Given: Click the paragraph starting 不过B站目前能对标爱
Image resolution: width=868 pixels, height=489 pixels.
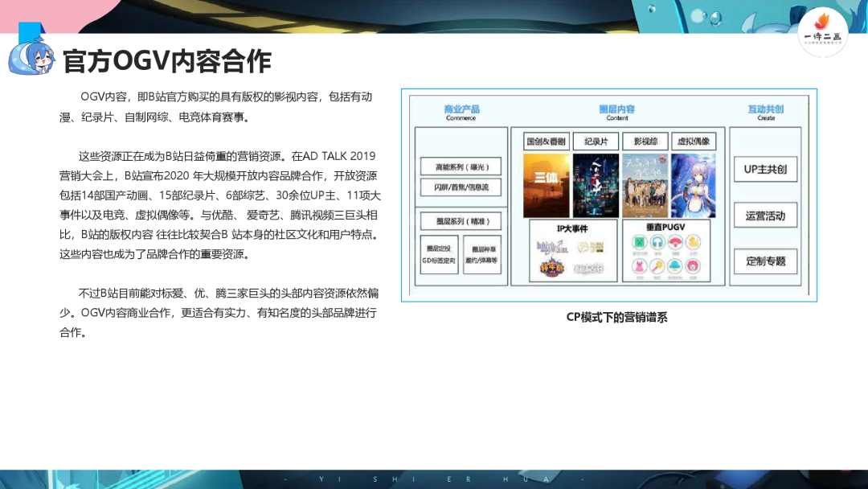Looking at the screenshot, I should [x=219, y=313].
